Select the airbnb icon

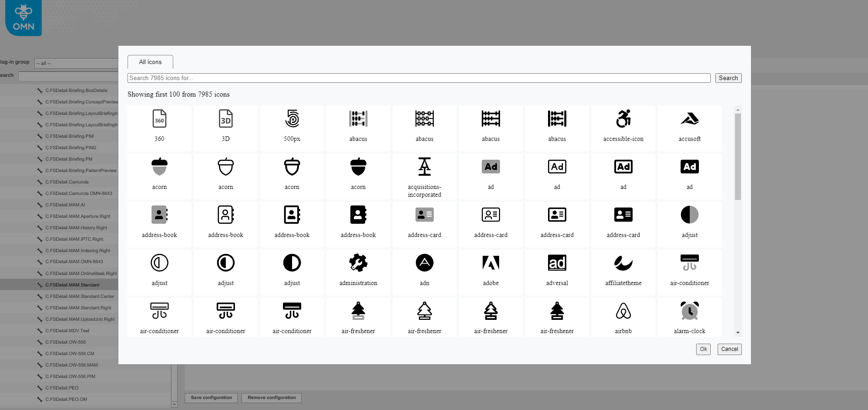(623, 318)
